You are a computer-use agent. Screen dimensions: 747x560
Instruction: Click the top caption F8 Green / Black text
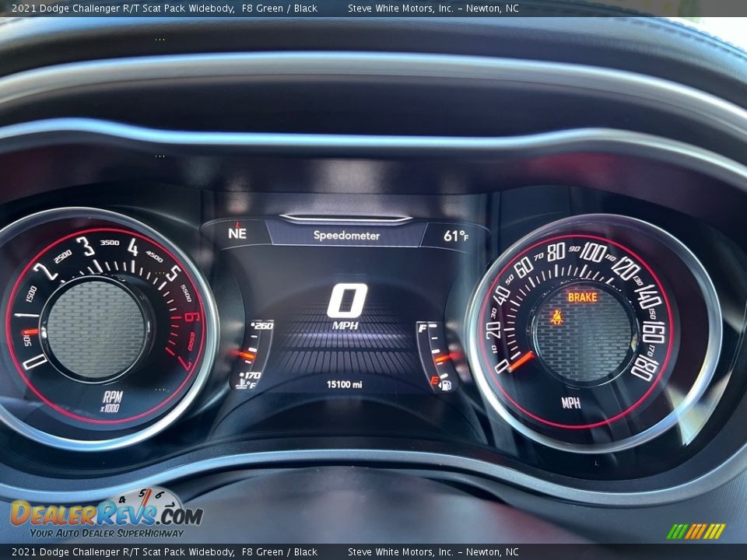click(279, 8)
